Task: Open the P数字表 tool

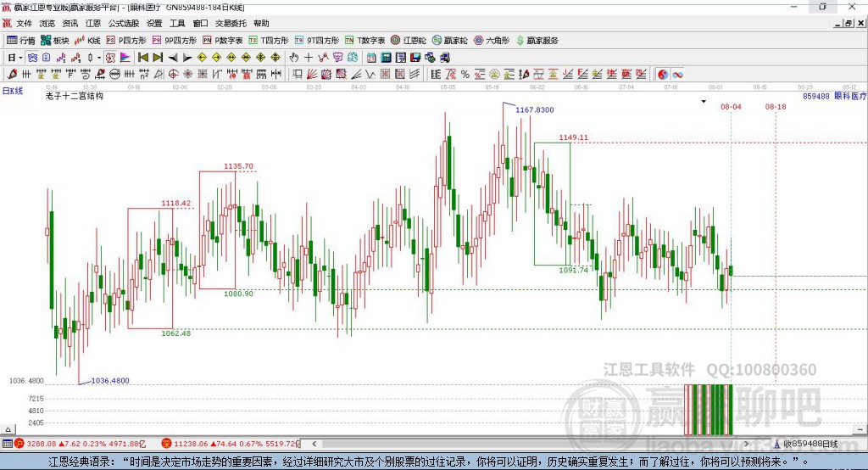Action: coord(223,41)
